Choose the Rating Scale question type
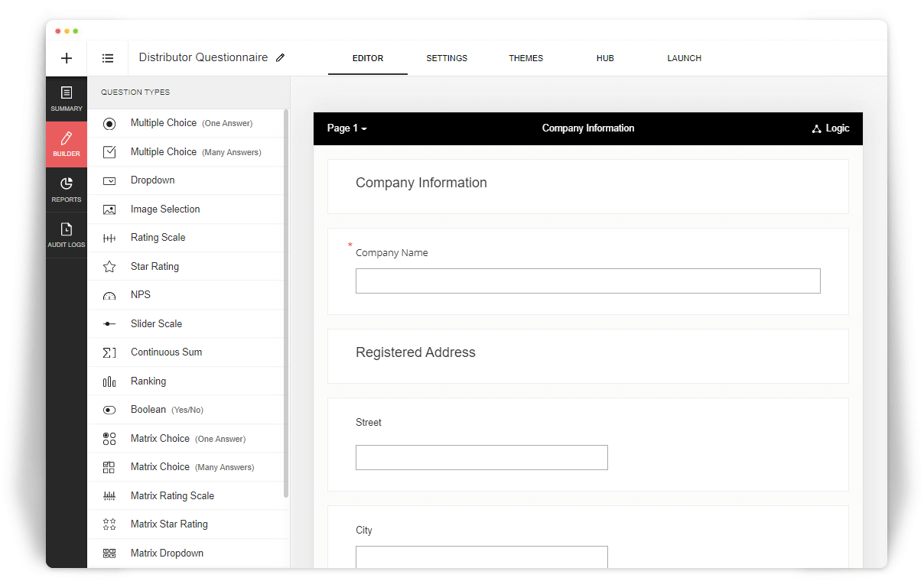The width and height of the screenshot is (924, 581). 158,237
